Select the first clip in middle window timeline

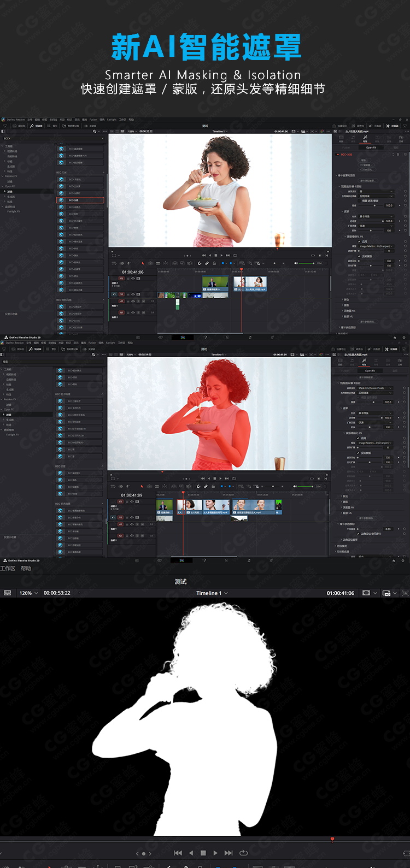tap(165, 506)
